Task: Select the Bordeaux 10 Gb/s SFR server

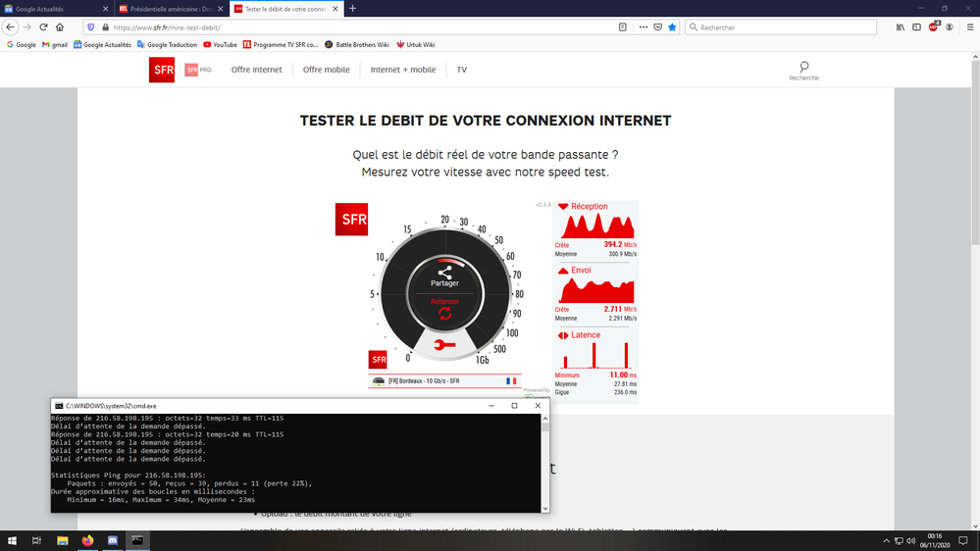Action: click(444, 381)
